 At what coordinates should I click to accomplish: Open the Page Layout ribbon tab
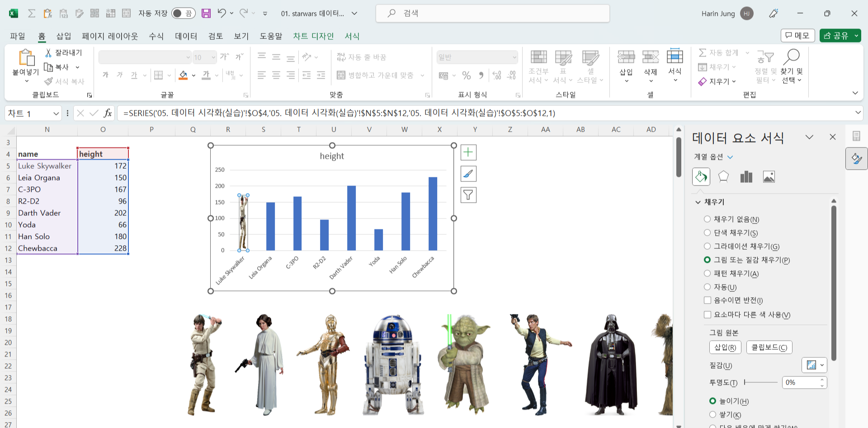pyautogui.click(x=110, y=36)
